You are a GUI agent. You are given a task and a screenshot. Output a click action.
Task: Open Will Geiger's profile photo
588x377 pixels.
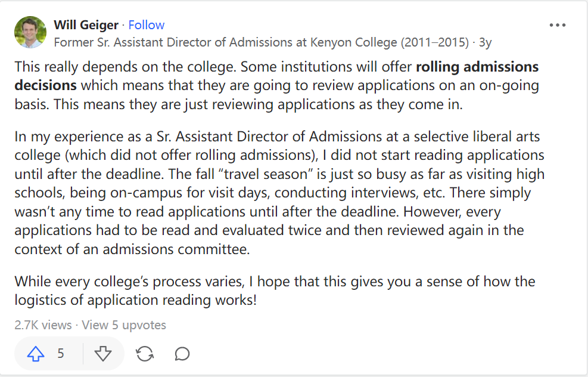point(30,32)
